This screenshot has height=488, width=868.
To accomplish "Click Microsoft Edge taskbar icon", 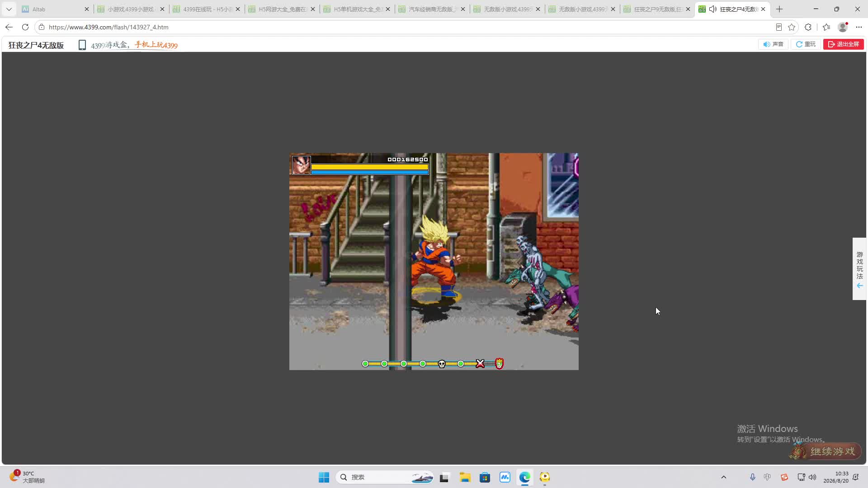I will [524, 477].
